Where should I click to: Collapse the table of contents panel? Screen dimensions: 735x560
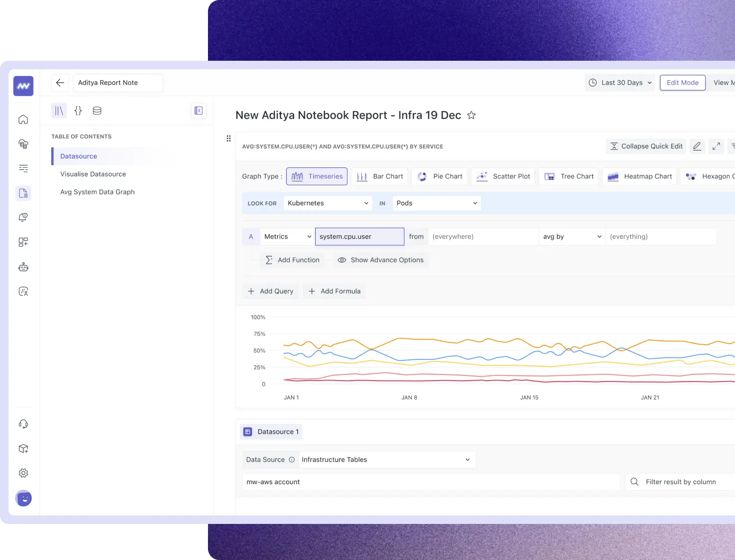pos(198,111)
